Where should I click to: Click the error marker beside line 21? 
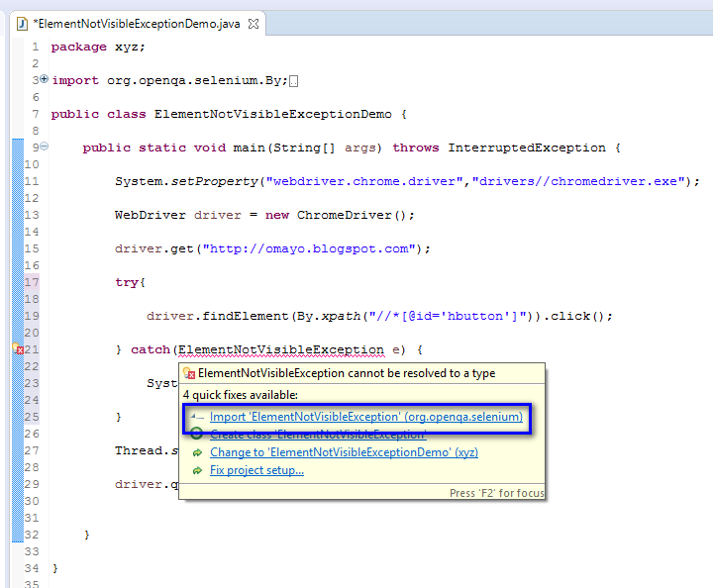18,349
